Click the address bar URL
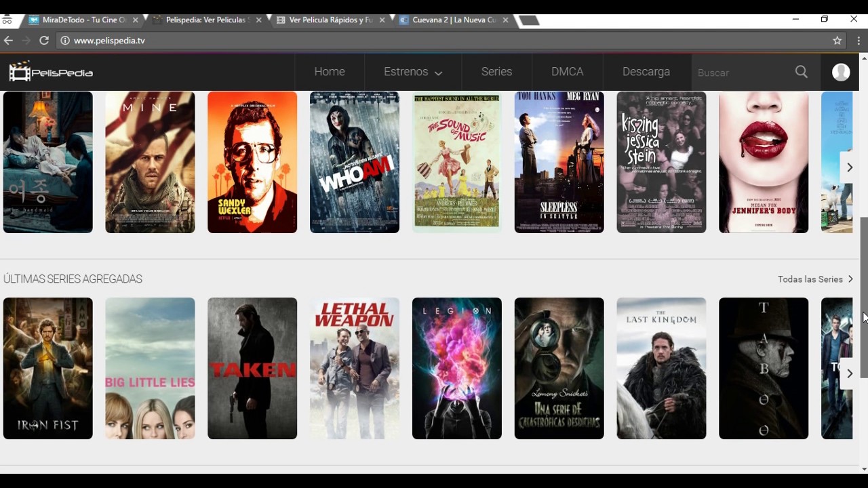This screenshot has height=488, width=868. pos(109,41)
